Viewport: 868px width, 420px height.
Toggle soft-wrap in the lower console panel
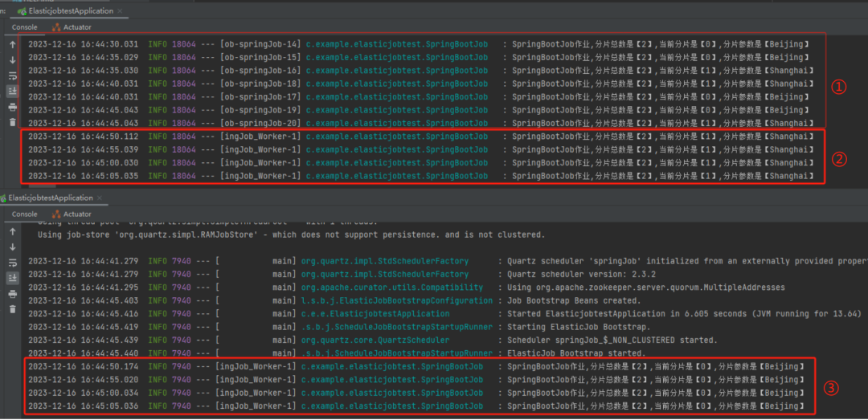pos(12,263)
